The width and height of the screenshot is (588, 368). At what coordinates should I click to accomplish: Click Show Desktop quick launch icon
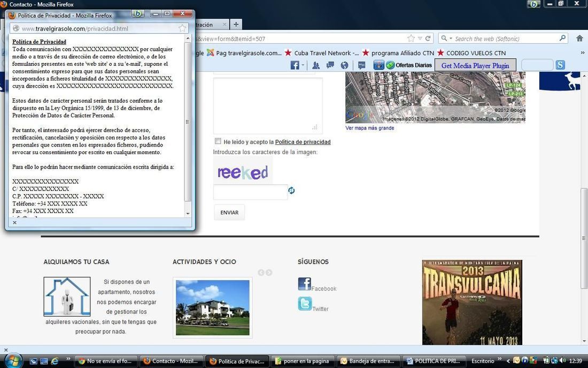[33, 361]
